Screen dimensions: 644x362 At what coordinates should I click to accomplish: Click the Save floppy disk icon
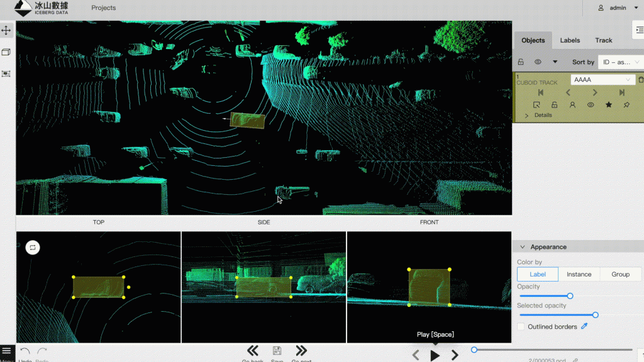coord(277,351)
